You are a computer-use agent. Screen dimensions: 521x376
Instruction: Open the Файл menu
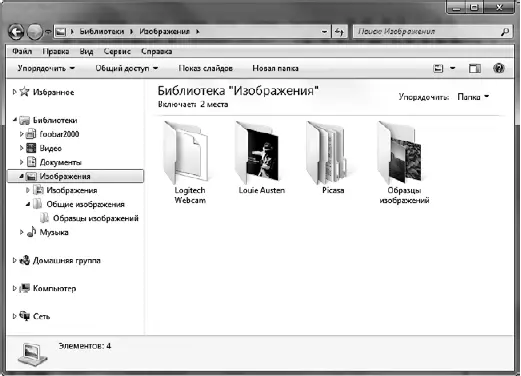[22, 51]
